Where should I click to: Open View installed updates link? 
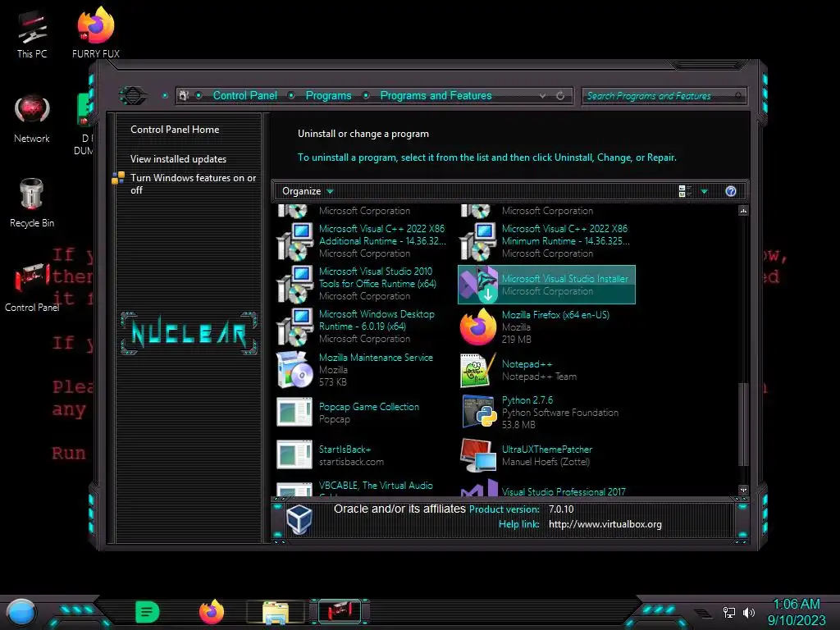tap(178, 159)
